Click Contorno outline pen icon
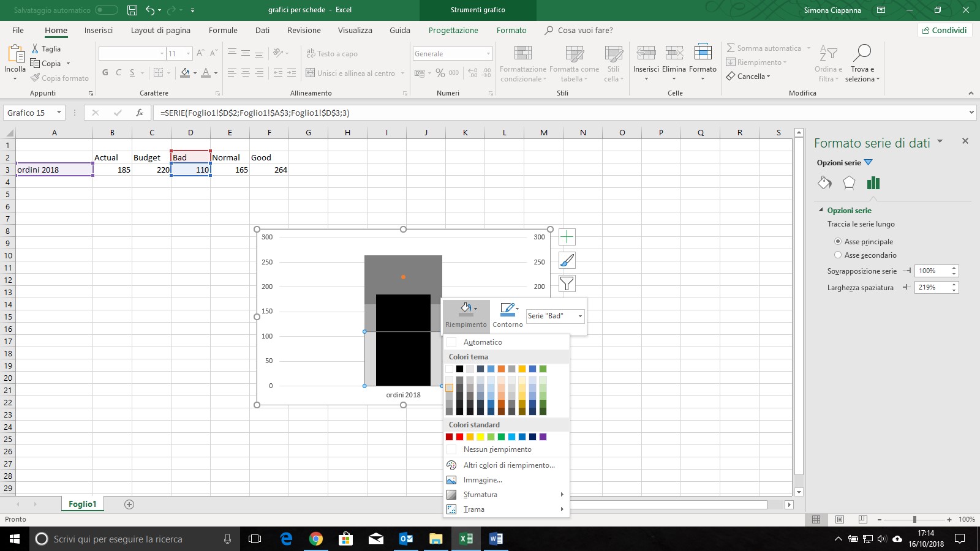 point(507,310)
